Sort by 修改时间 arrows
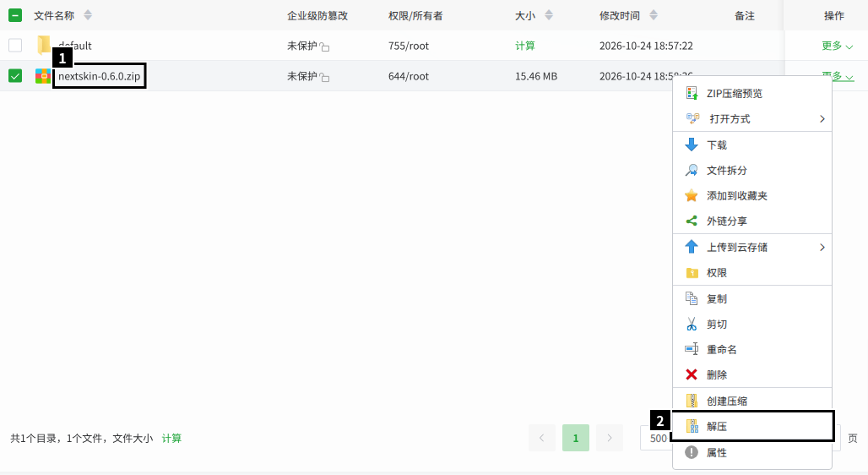Viewport: 868px width, 475px height. click(x=654, y=15)
